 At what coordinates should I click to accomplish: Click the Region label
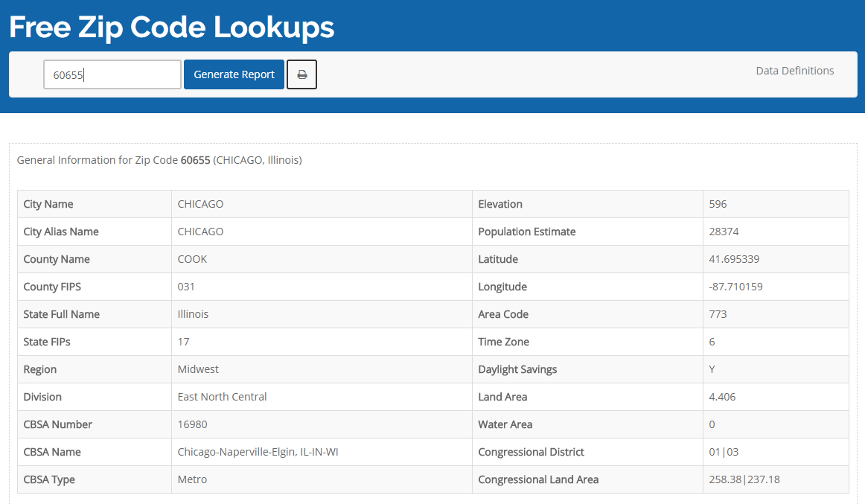[x=39, y=369]
